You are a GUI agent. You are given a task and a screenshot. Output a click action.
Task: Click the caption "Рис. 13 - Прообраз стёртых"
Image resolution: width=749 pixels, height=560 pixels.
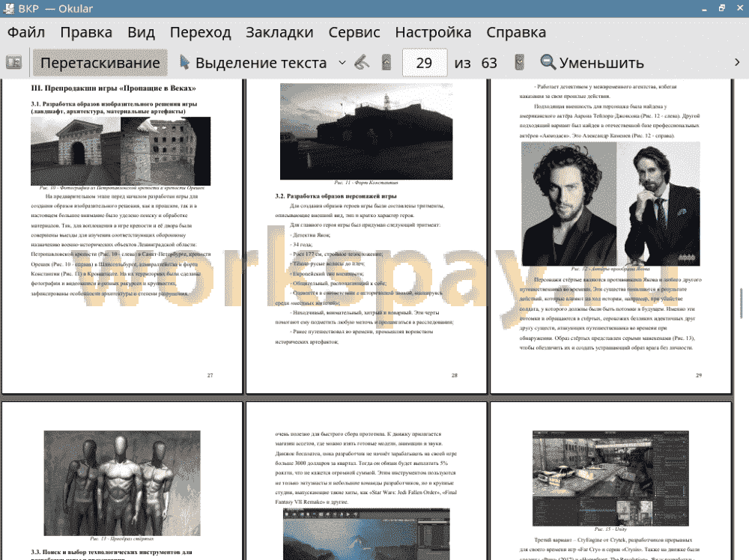pyautogui.click(x=122, y=538)
